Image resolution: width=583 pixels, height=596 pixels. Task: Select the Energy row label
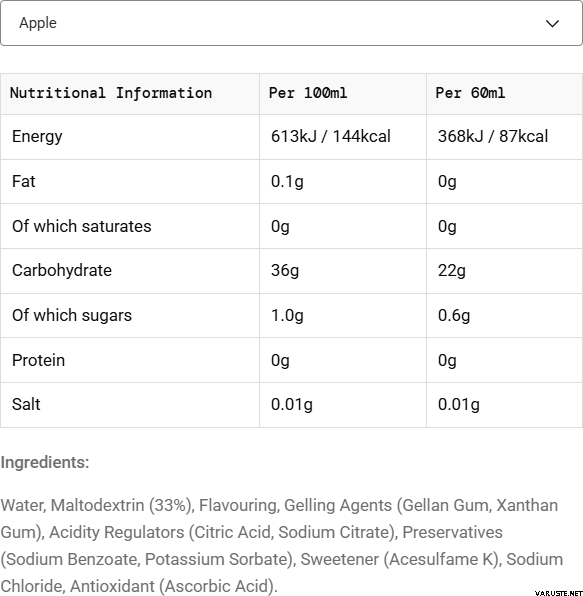37,137
